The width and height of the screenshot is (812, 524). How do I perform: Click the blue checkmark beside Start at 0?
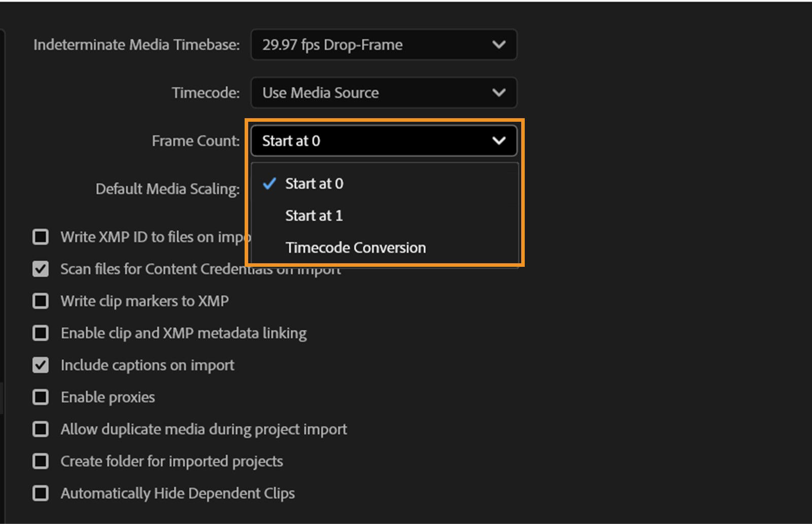(x=269, y=184)
